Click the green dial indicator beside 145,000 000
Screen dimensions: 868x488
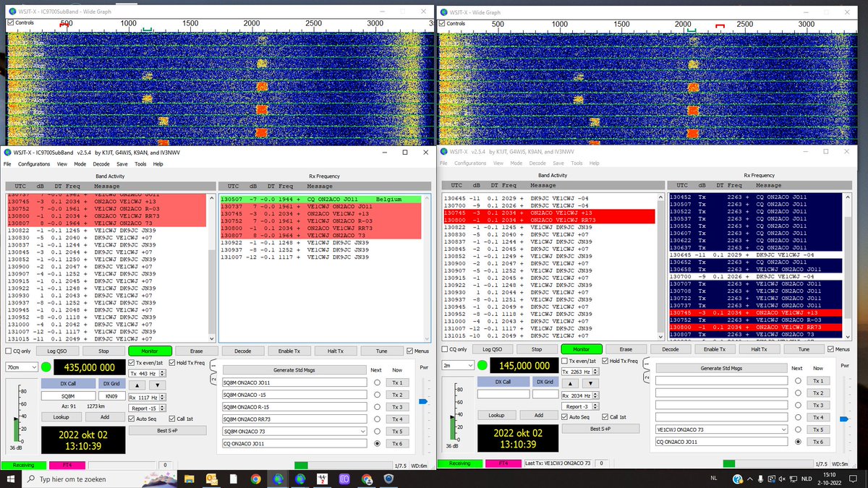482,365
